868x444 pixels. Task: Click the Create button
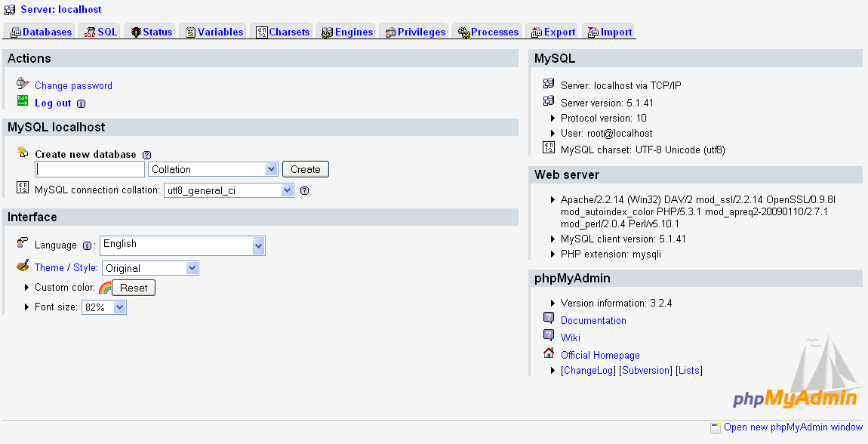[x=305, y=168]
